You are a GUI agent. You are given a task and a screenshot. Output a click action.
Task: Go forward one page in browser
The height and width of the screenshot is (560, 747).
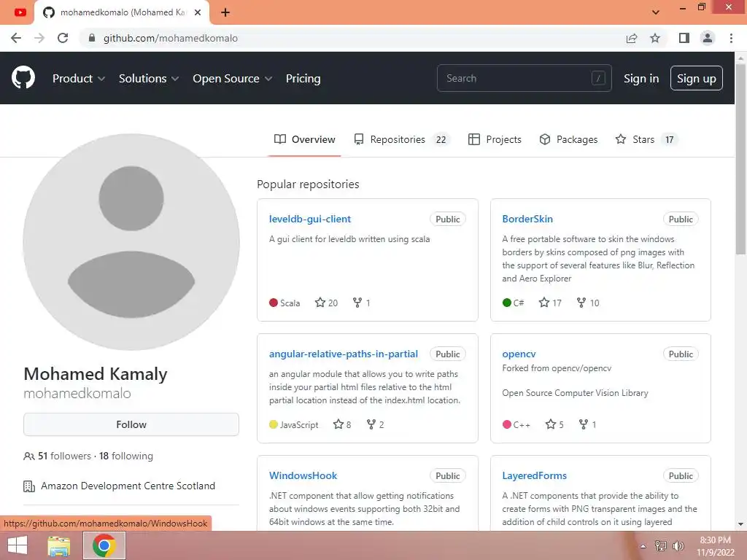tap(39, 38)
